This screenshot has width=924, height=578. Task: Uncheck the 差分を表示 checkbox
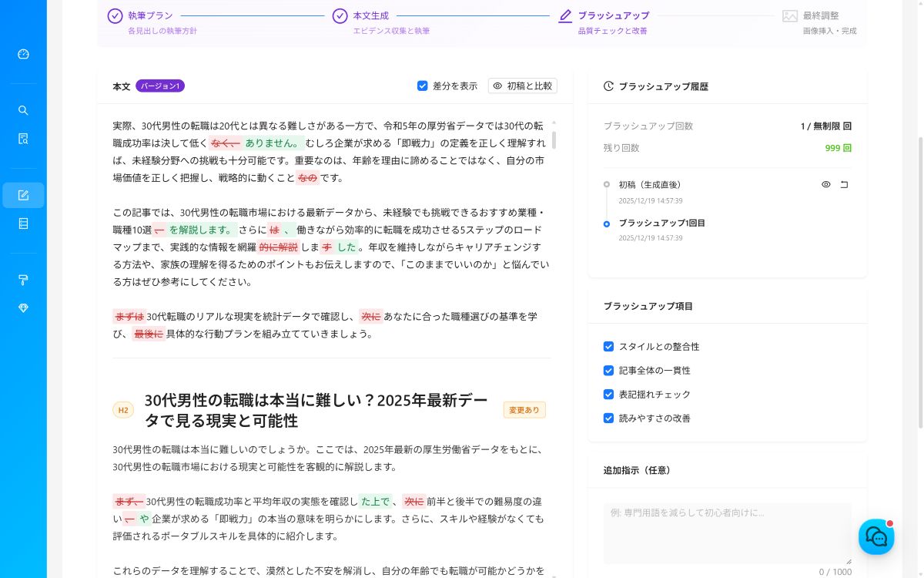pyautogui.click(x=423, y=86)
